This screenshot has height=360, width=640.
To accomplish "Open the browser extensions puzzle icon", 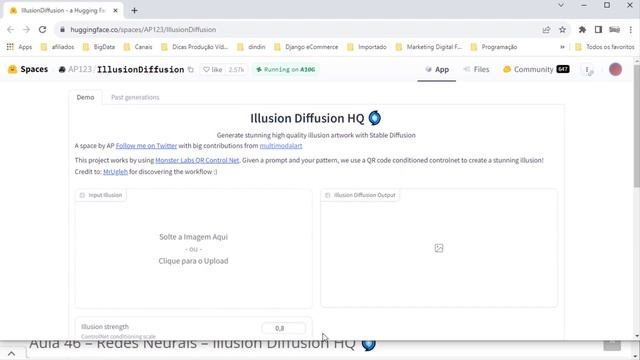I will click(582, 29).
